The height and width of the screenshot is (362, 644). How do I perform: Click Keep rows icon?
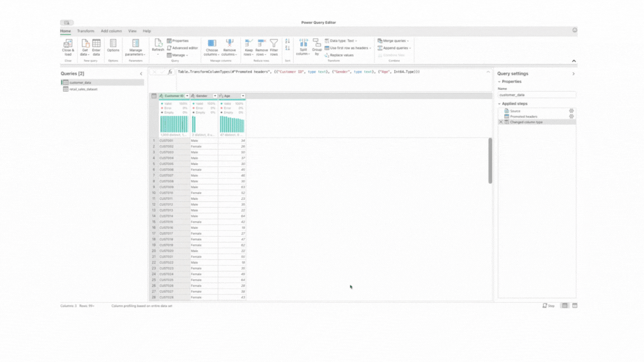248,42
